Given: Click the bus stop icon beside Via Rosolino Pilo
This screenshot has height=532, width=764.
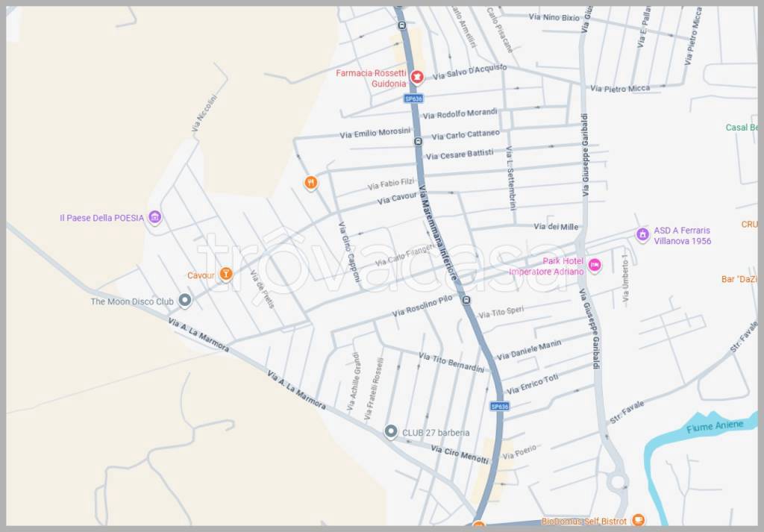Looking at the screenshot, I should [466, 301].
